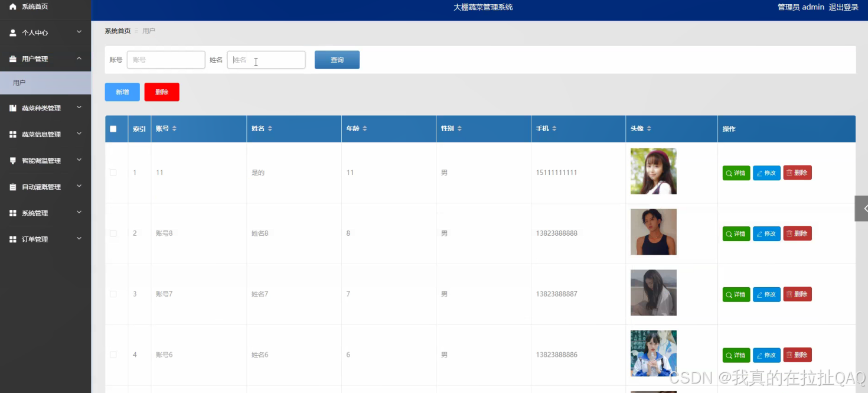868x393 pixels.
Task: Click the home icon beside 系统首页
Action: [13, 7]
